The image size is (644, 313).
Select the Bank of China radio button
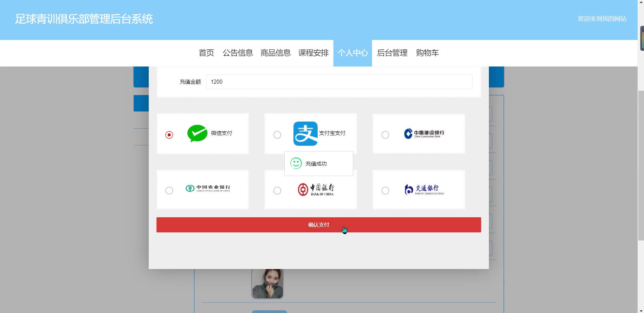[277, 190]
